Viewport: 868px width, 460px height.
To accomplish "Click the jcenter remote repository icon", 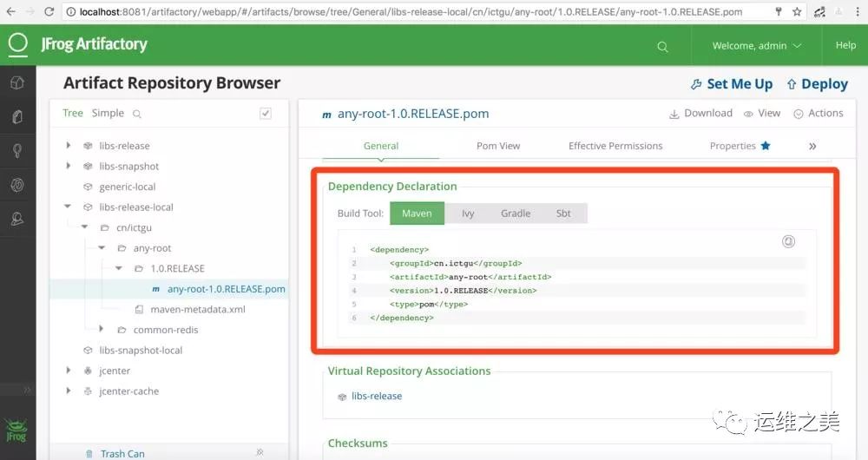I will 88,371.
